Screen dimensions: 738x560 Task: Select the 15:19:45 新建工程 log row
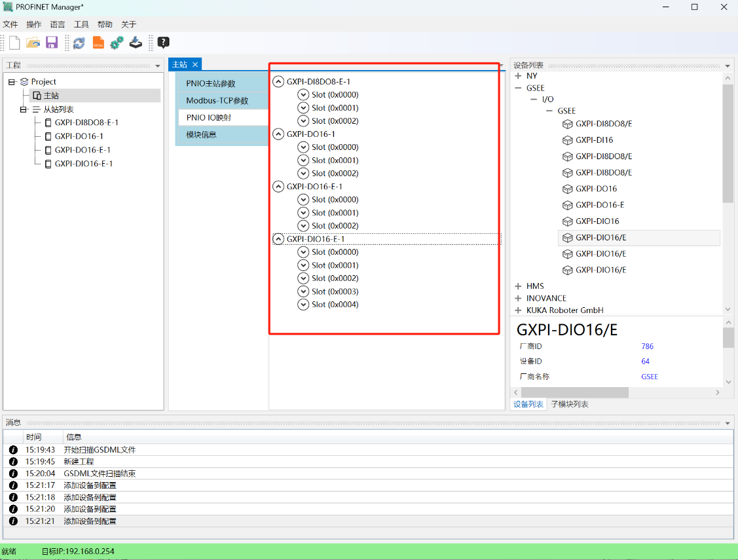tap(368, 462)
